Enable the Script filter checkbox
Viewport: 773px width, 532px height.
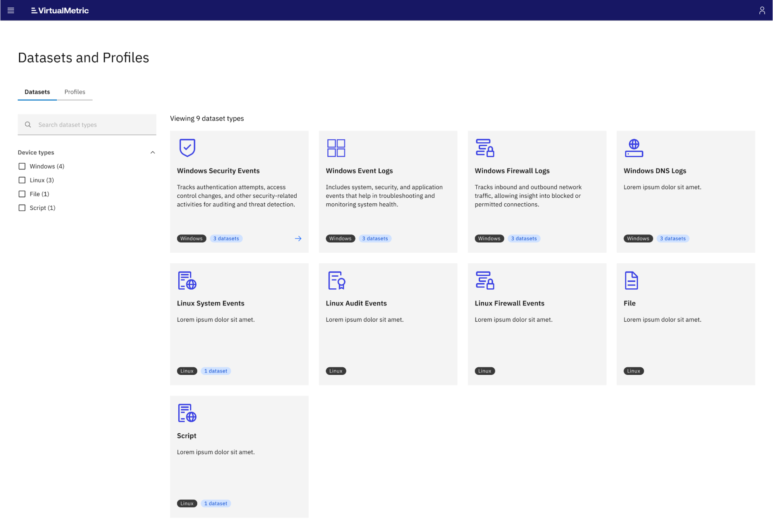click(22, 207)
